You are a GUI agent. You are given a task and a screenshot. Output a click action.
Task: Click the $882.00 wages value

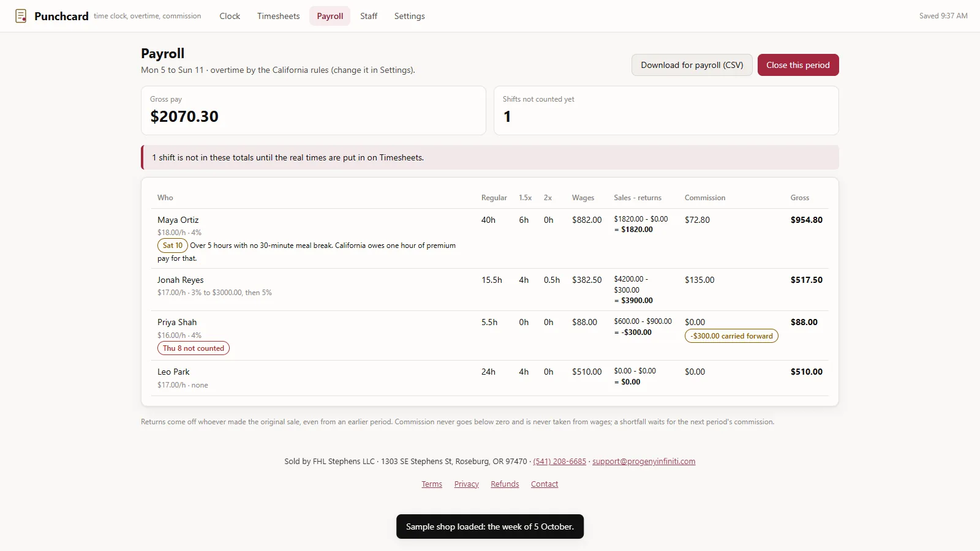coord(587,220)
